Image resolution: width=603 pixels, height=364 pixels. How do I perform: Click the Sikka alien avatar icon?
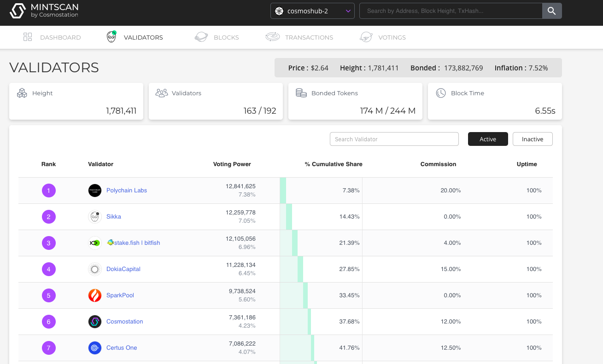95,217
